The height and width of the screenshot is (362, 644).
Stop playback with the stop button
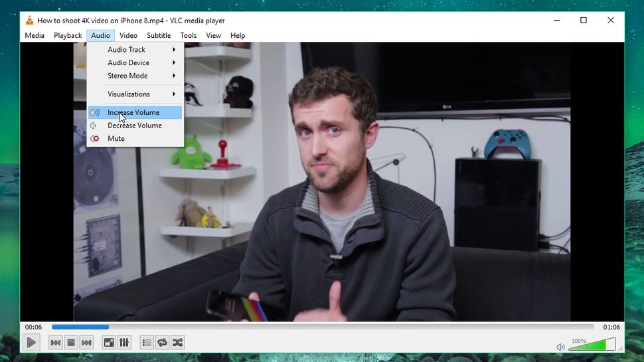coord(71,342)
